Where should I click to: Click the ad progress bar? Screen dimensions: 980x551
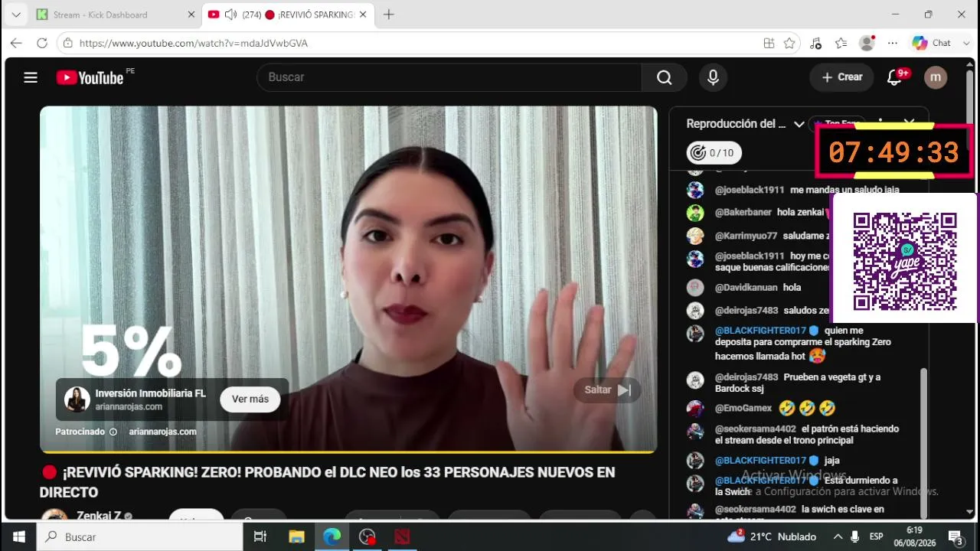tap(348, 452)
